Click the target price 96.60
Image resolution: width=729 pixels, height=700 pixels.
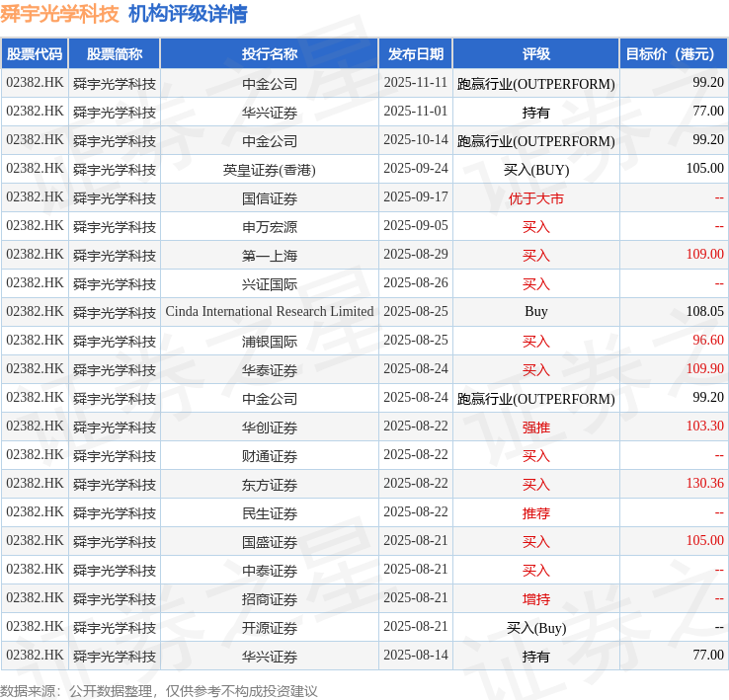pos(708,341)
